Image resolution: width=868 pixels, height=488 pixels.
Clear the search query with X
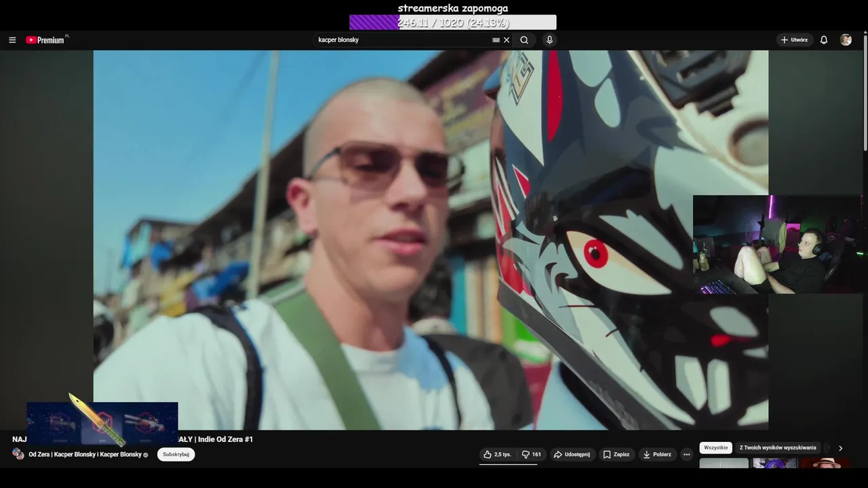pyautogui.click(x=507, y=40)
